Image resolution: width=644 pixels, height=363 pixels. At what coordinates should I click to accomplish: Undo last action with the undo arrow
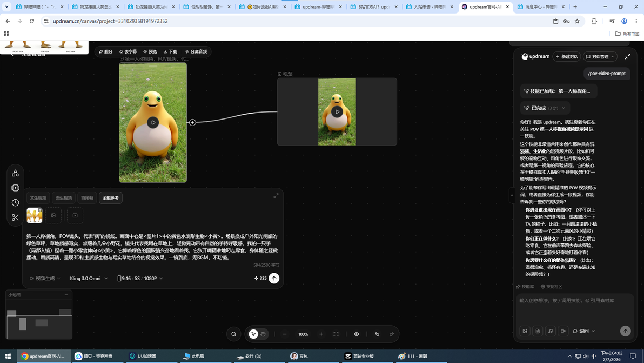pos(377,334)
